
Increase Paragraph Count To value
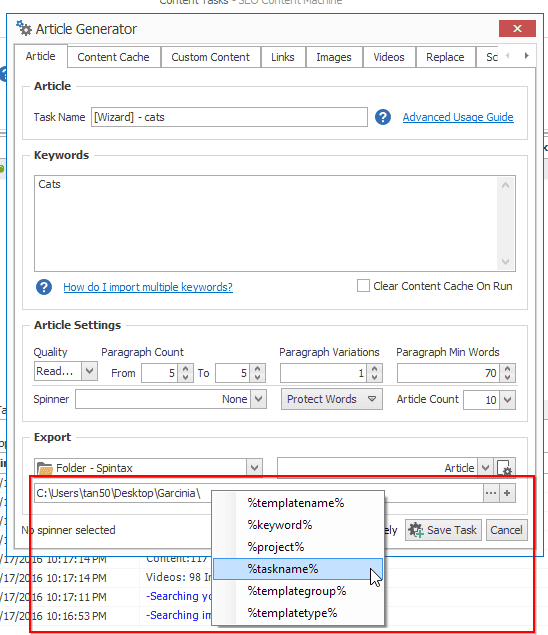click(x=258, y=369)
